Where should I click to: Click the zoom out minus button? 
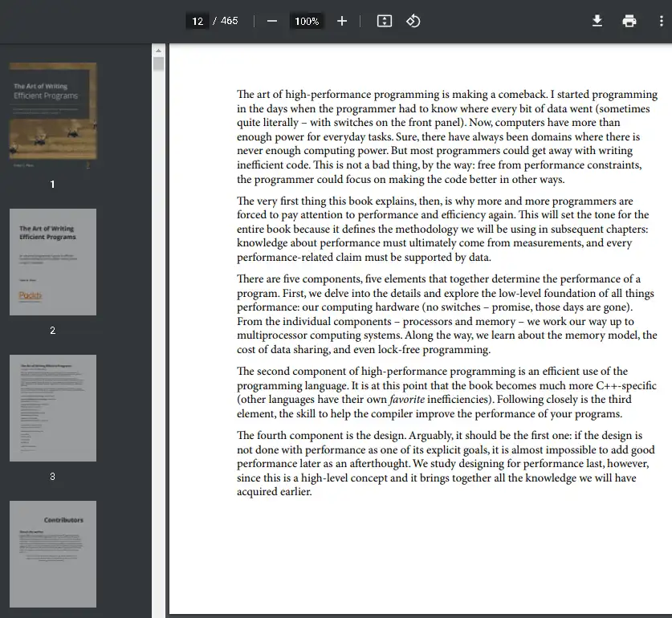point(272,21)
